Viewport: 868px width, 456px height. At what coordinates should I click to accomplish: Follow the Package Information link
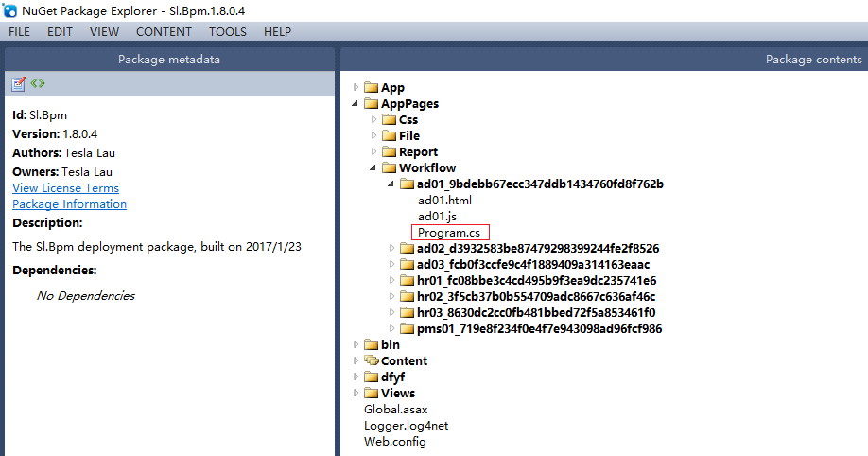(x=69, y=204)
